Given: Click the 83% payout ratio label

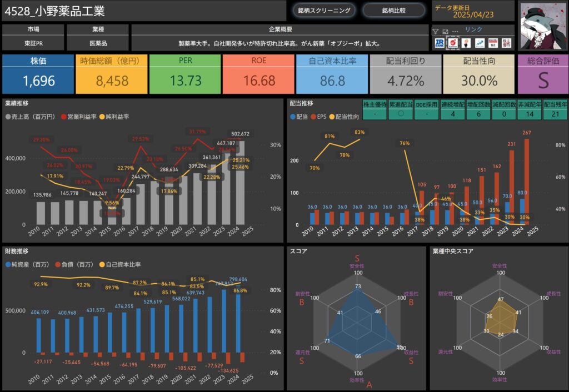Looking at the screenshot, I should click(360, 132).
